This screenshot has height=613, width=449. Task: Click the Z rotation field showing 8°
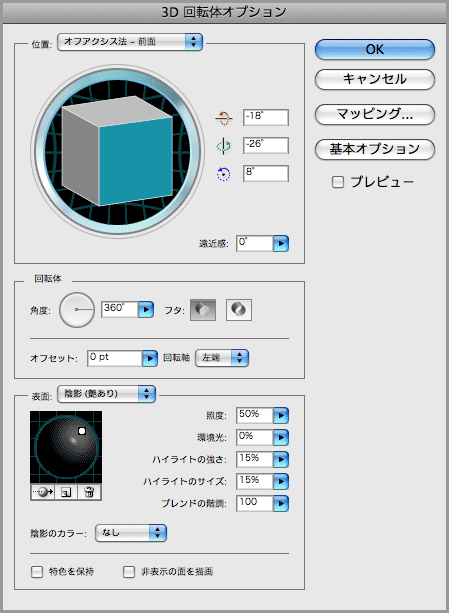(266, 173)
